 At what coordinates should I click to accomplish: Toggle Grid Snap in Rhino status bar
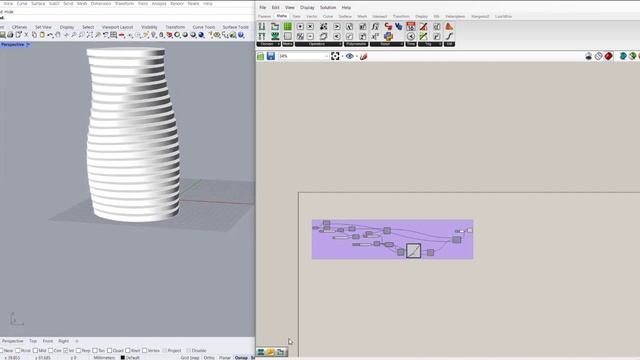pos(190,358)
